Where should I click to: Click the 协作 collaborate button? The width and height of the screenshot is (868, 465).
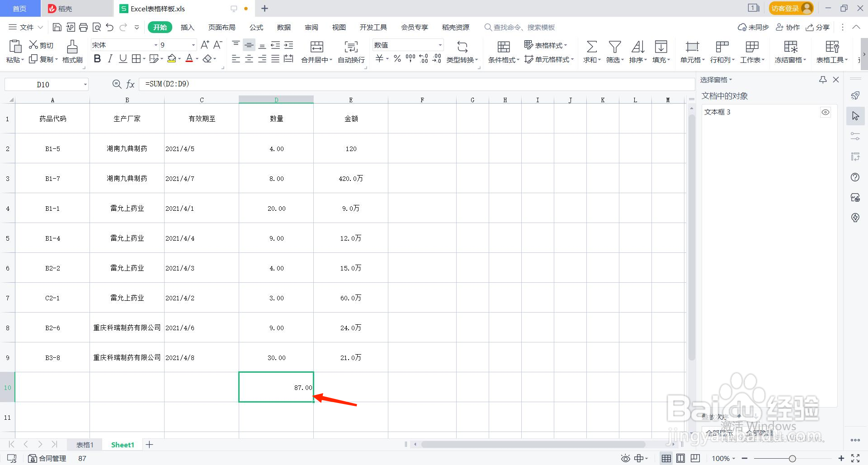788,27
